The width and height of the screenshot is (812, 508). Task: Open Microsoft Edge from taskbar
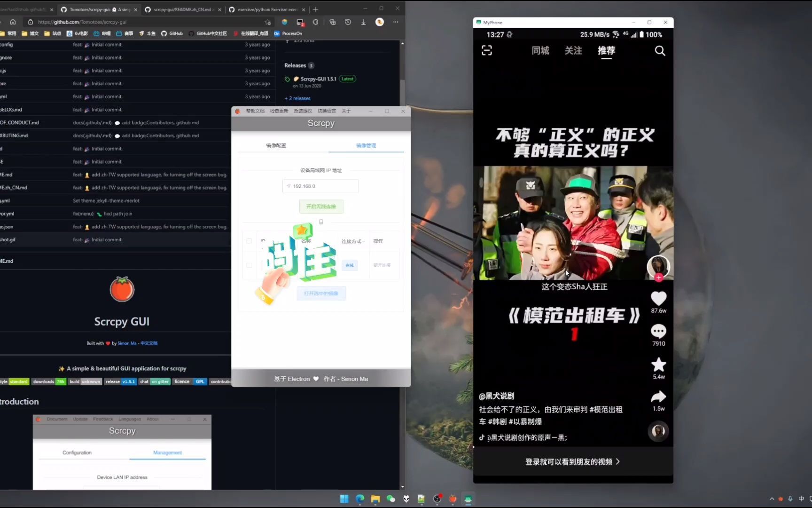click(360, 499)
